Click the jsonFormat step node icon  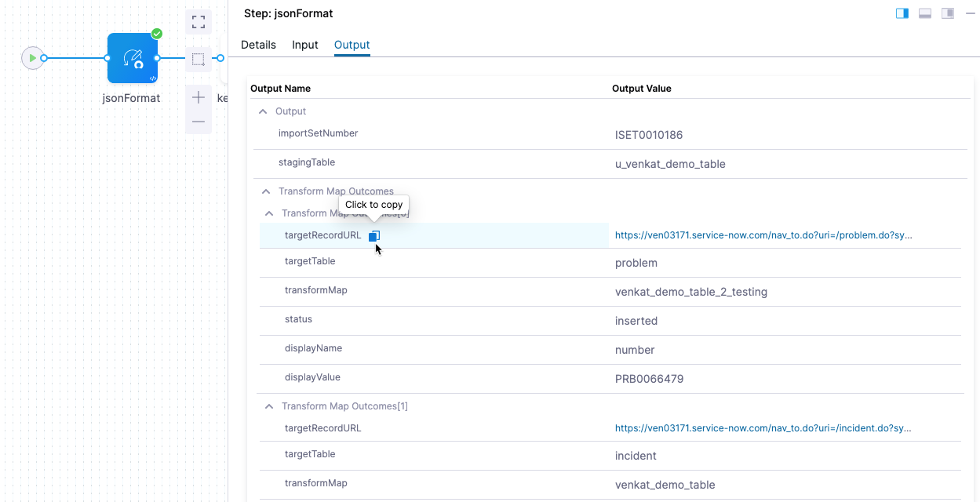[133, 58]
